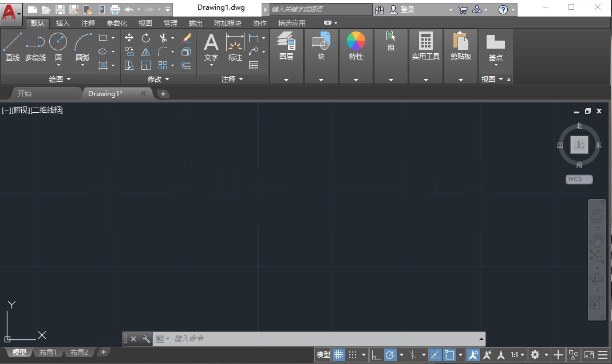Choose the Rotate tool icon

click(x=146, y=38)
